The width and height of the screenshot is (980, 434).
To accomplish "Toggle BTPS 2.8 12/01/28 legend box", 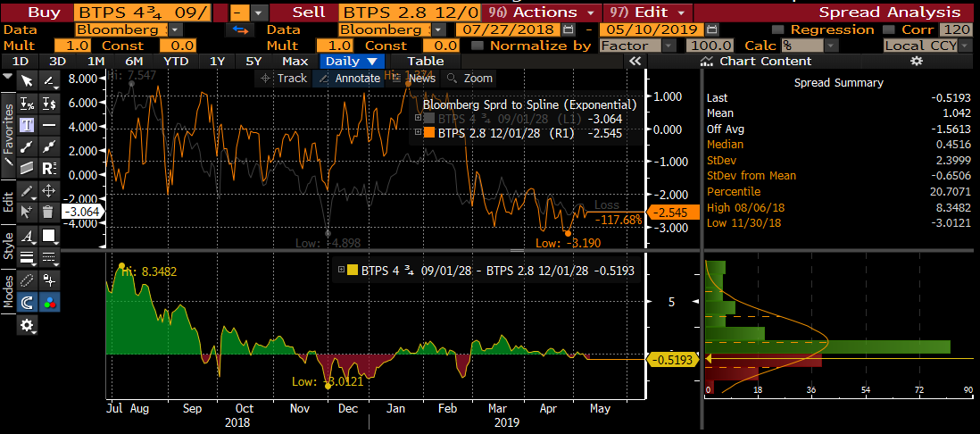I will [428, 132].
